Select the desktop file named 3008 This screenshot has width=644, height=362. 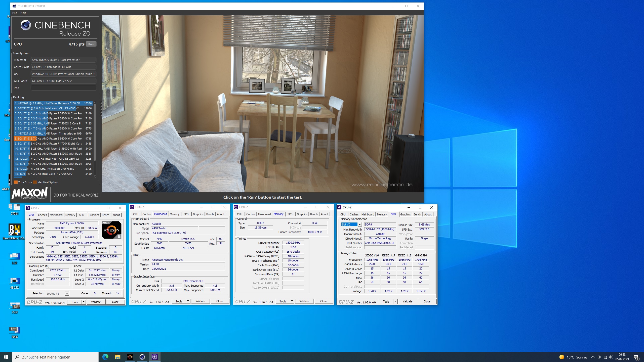(14, 333)
